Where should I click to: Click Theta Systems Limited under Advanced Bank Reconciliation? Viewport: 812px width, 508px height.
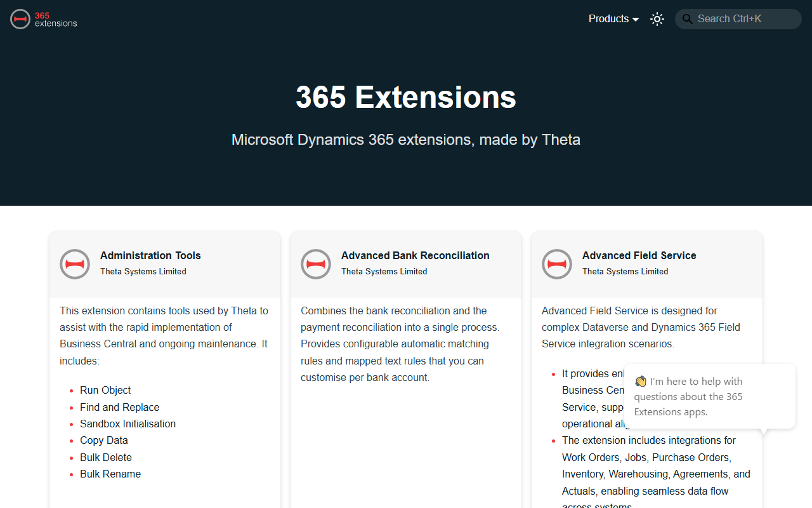(x=384, y=271)
